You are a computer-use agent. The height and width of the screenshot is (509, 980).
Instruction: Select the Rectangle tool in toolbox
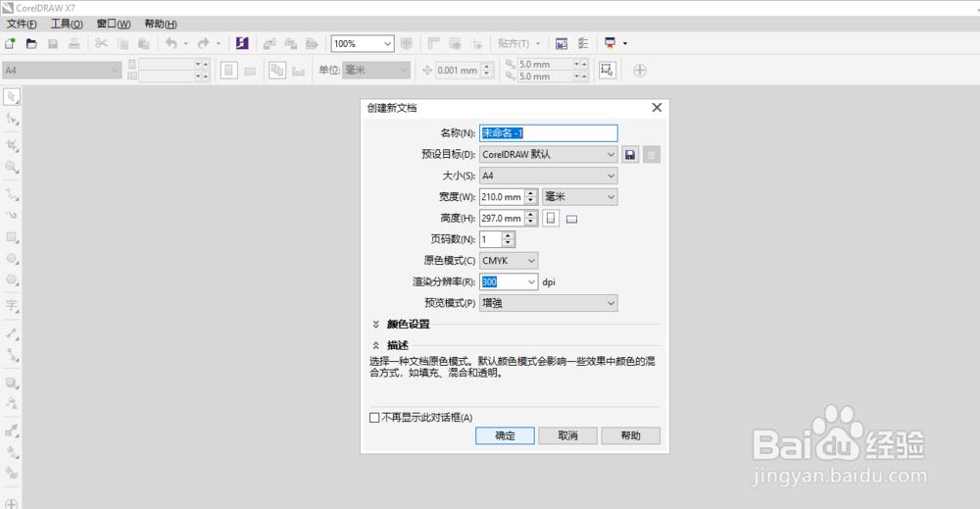pos(12,237)
